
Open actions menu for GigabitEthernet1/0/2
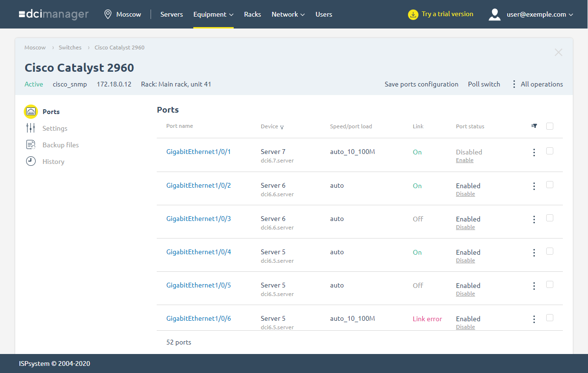pyautogui.click(x=534, y=186)
